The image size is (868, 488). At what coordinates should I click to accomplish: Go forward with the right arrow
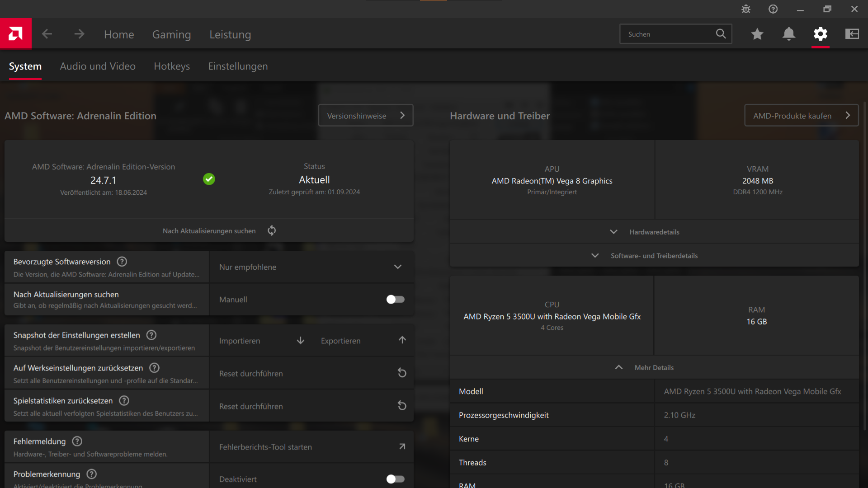click(x=79, y=34)
